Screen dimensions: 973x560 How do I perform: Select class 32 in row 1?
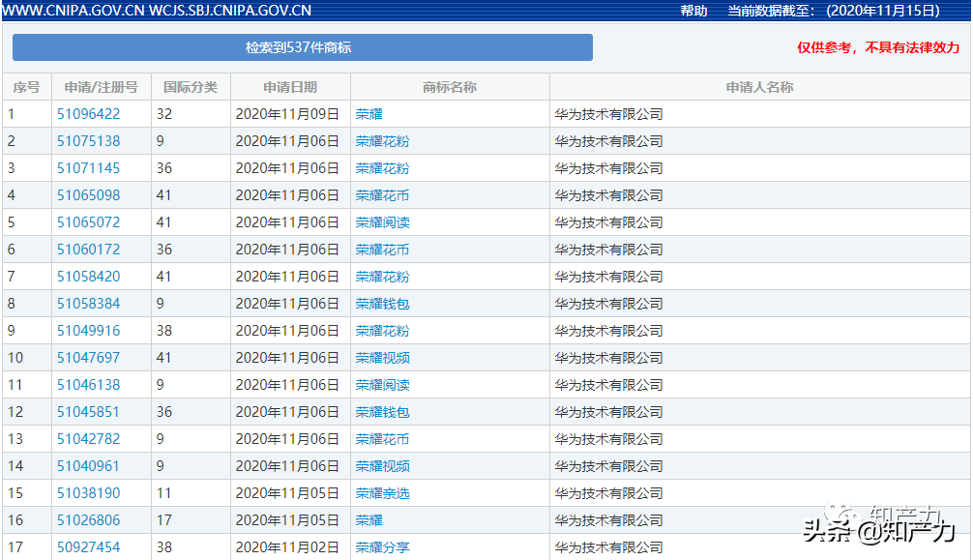coord(163,114)
